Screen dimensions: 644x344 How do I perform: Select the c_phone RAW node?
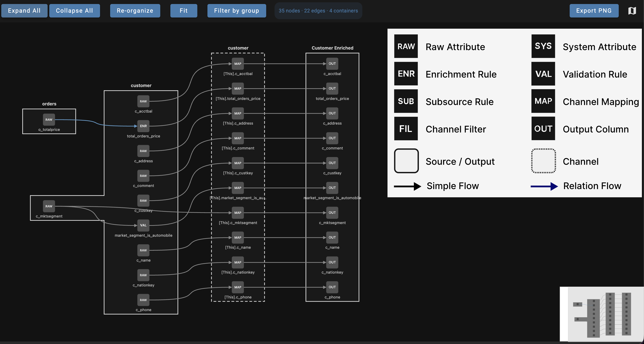(143, 300)
